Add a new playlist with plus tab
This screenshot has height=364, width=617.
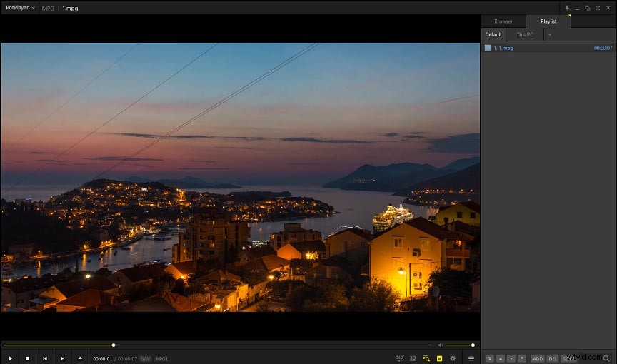coord(550,34)
